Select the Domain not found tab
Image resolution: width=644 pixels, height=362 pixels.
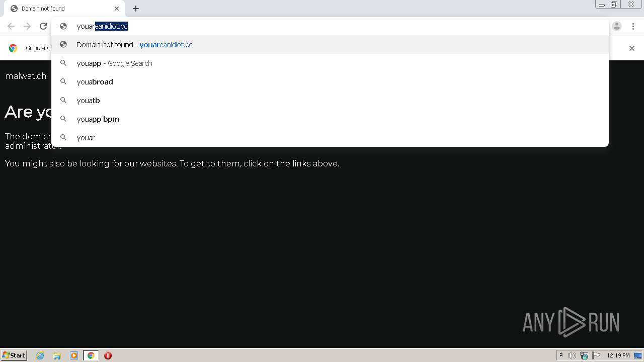coord(64,9)
